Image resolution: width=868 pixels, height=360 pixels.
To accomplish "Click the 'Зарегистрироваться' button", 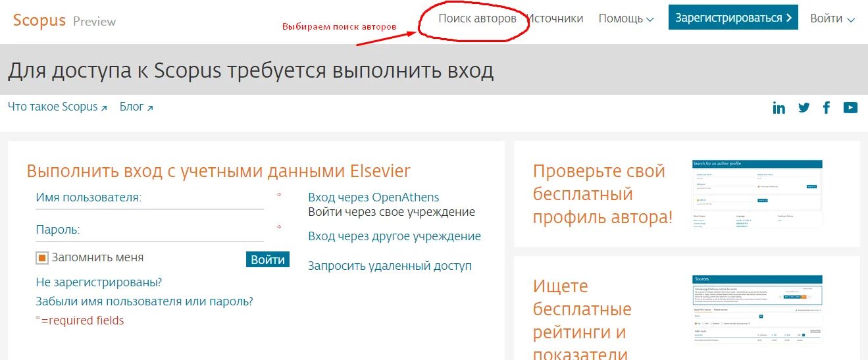I will tap(733, 18).
